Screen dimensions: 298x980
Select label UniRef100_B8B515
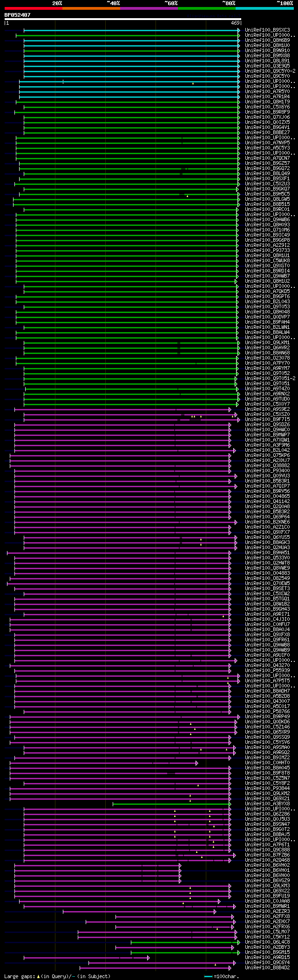[x=267, y=204]
